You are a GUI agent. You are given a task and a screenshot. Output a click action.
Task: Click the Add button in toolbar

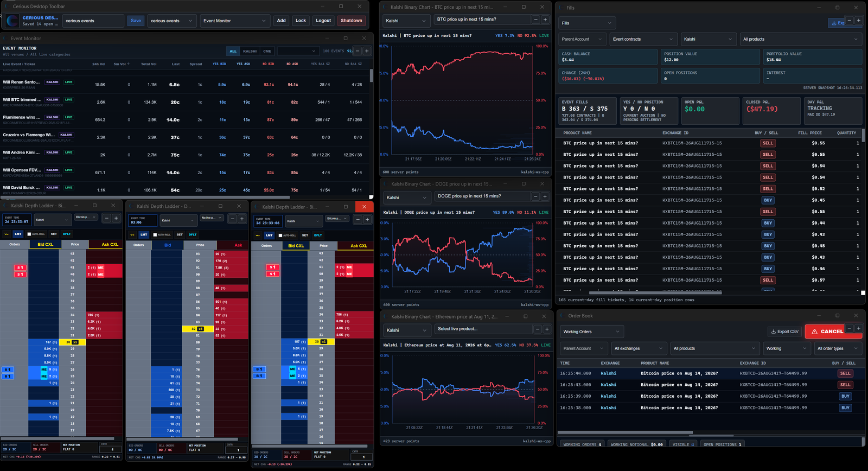click(281, 21)
